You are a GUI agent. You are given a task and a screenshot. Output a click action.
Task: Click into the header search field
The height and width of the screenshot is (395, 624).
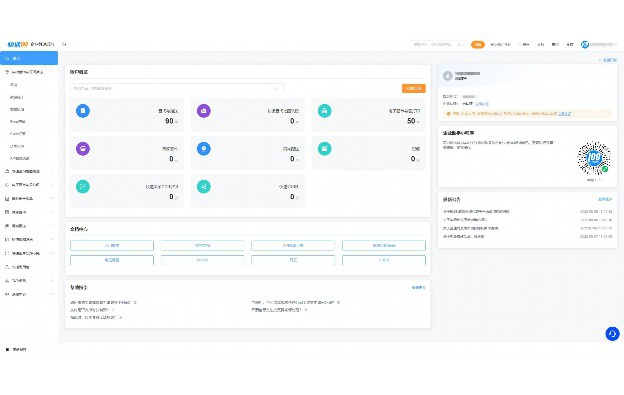[x=437, y=44]
